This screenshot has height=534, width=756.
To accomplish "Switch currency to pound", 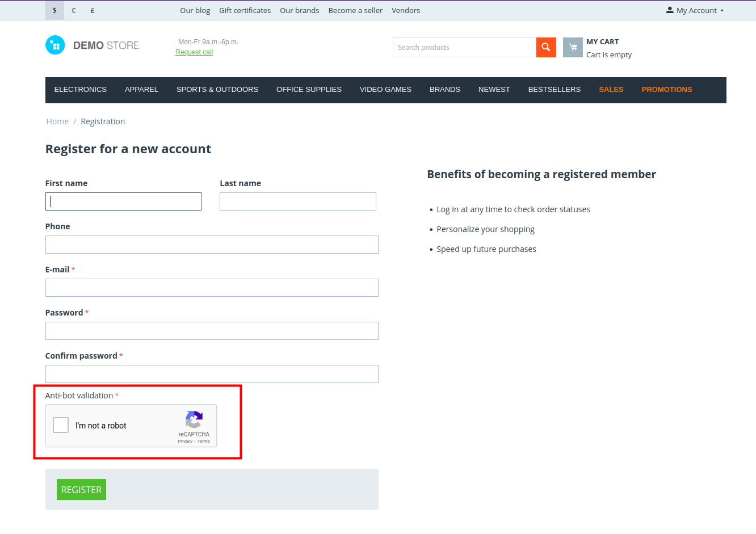I will (93, 10).
